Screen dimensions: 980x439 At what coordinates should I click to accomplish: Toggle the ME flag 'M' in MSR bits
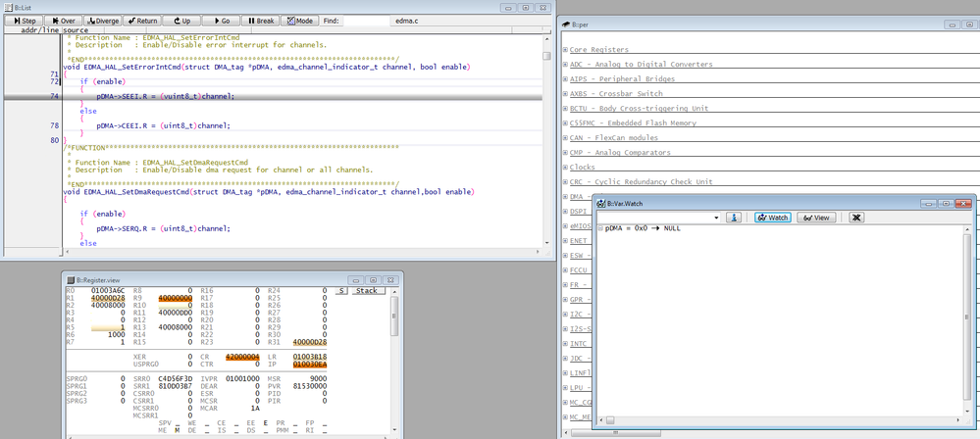point(178,430)
